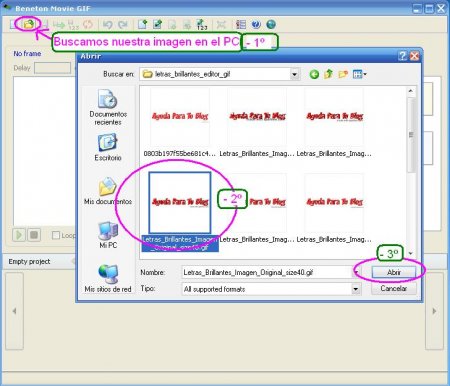Create new folder icon in dialog
The height and width of the screenshot is (386, 450).
coord(343,74)
